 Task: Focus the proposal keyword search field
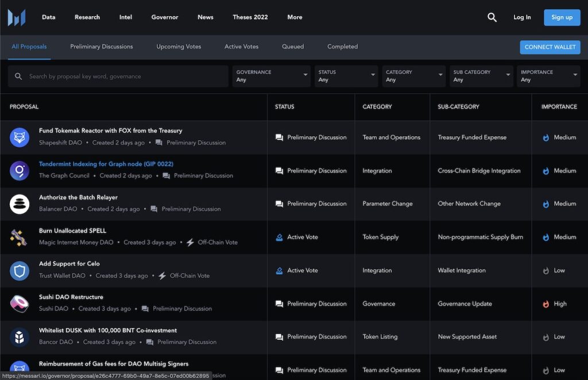pos(118,76)
